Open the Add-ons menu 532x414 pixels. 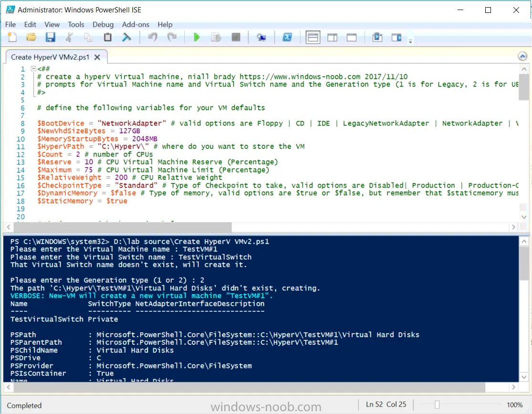tap(136, 24)
